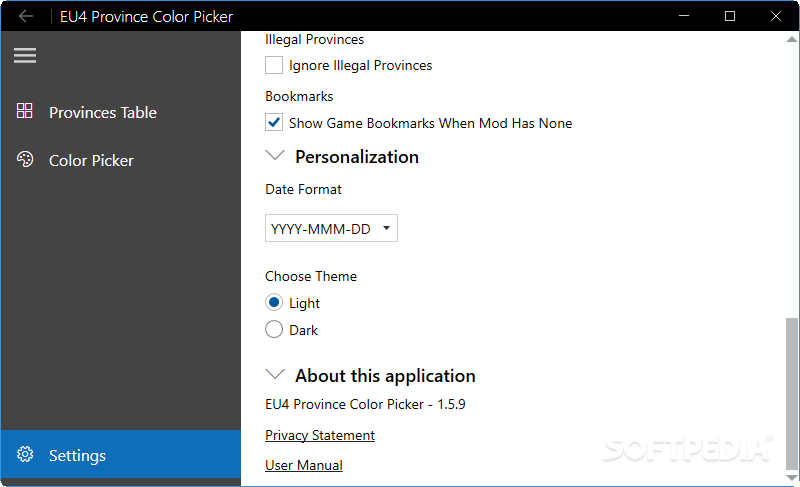The height and width of the screenshot is (487, 800).
Task: Click the Choose Theme label
Action: [311, 276]
